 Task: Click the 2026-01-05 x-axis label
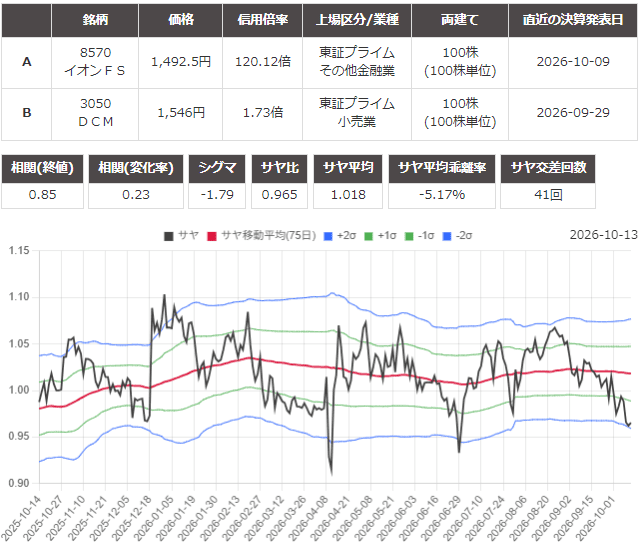point(154,518)
